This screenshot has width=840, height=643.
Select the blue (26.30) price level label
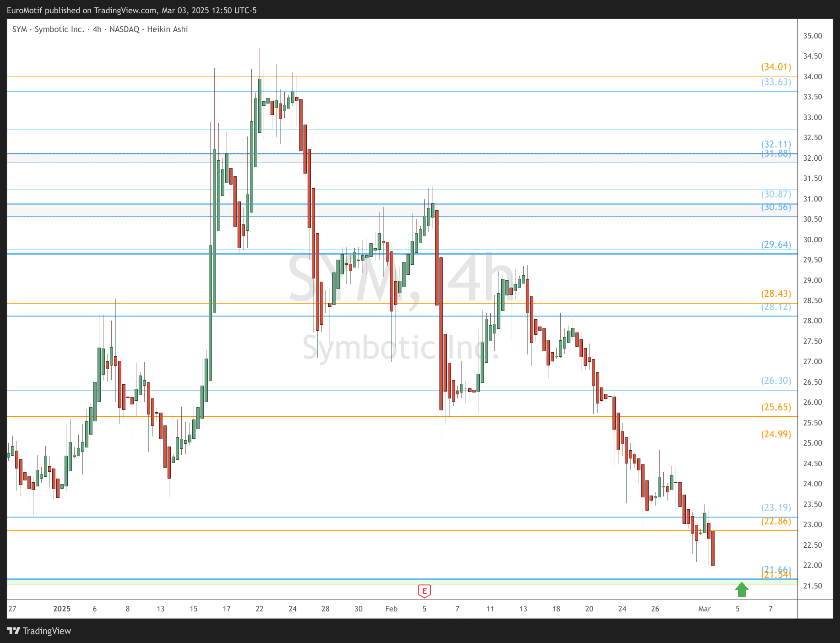coord(776,381)
